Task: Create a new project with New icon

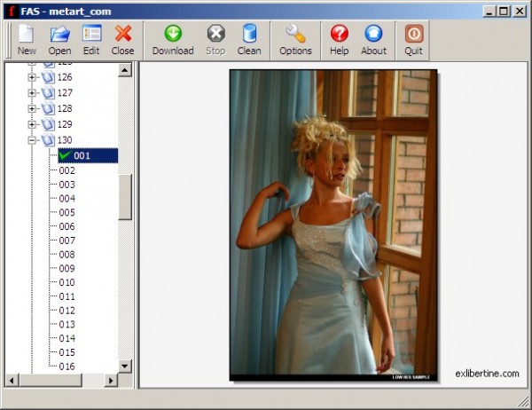Action: [x=27, y=34]
